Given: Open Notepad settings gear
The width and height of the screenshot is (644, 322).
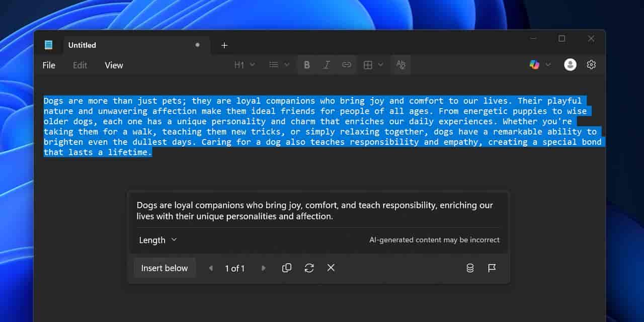Looking at the screenshot, I should point(591,64).
